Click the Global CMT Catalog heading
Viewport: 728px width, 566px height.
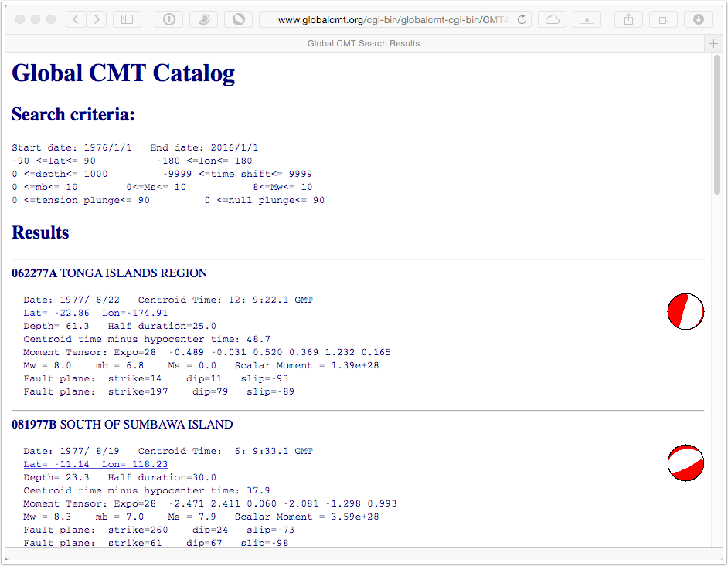pyautogui.click(x=123, y=73)
